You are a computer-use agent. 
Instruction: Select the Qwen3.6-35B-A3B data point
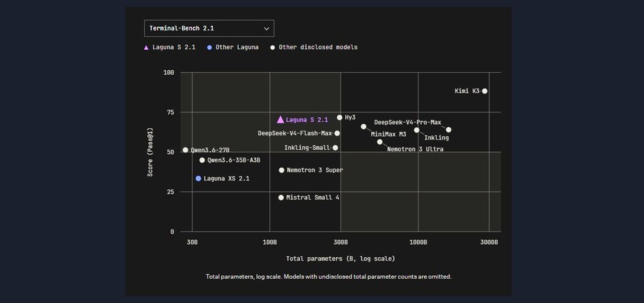[202, 160]
